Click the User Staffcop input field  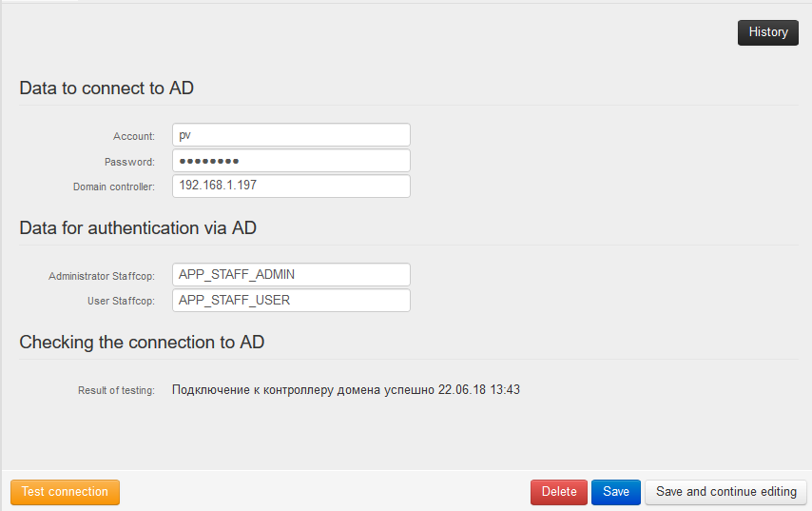(x=291, y=300)
